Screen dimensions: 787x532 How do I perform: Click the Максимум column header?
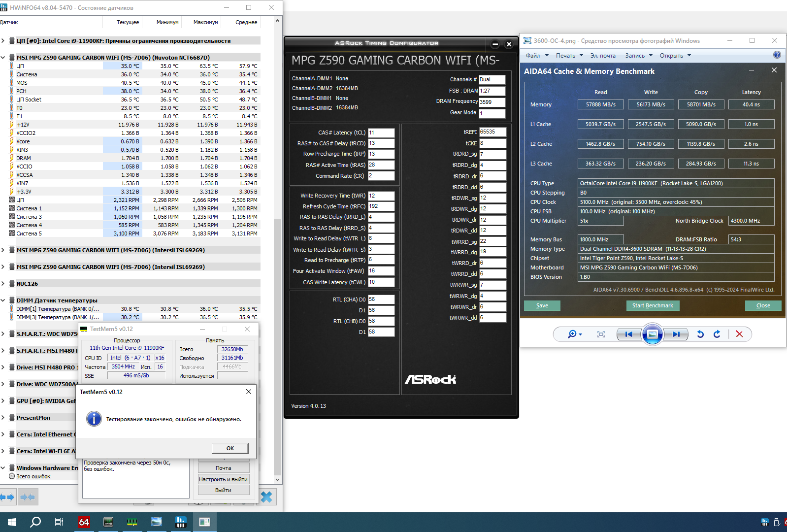(x=205, y=22)
